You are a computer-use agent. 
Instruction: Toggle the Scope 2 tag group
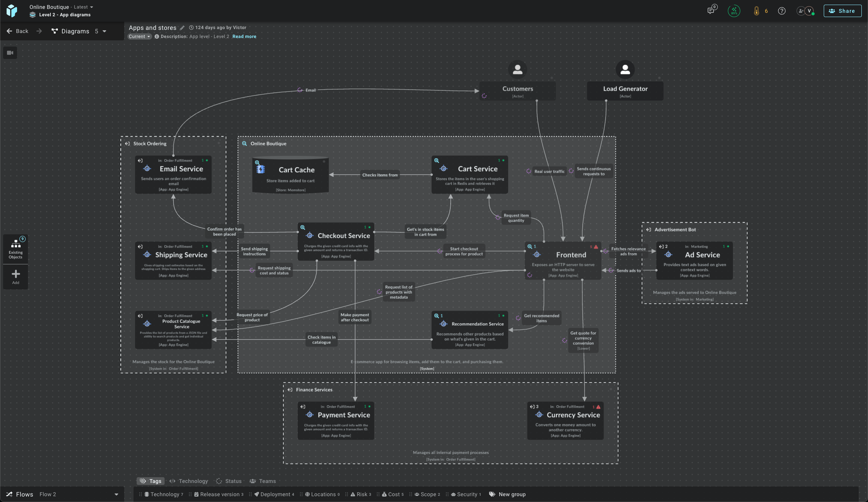[427, 494]
